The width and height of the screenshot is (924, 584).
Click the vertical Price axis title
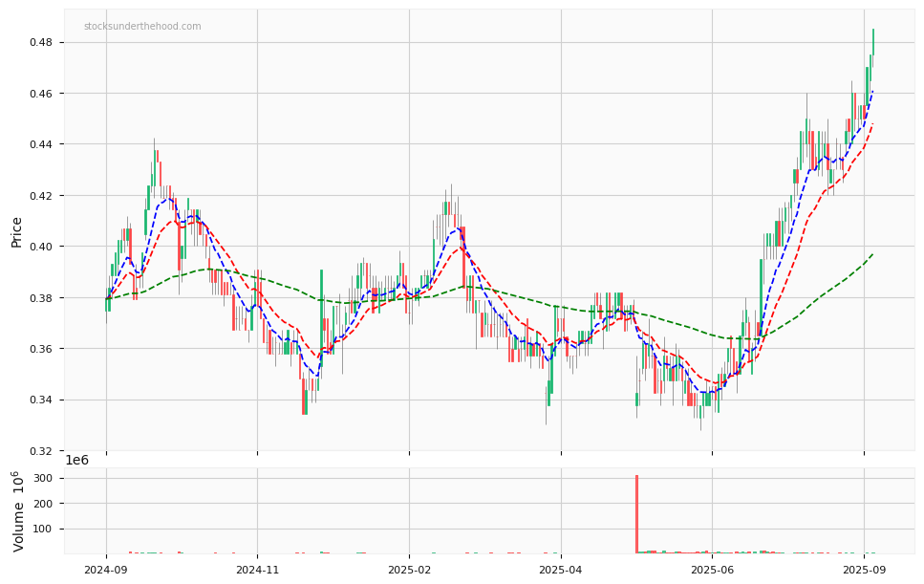point(16,232)
